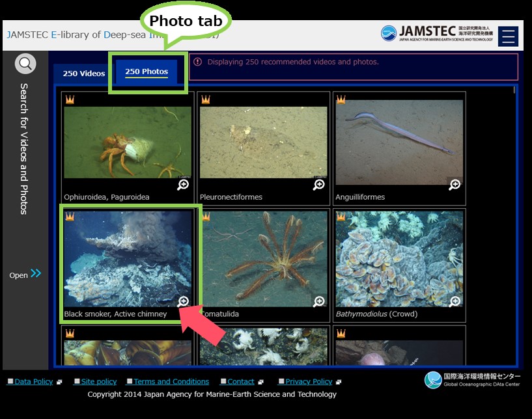Click the caption 'Ophiuroidea, Paguroidea'
532x419 pixels.
(107, 197)
